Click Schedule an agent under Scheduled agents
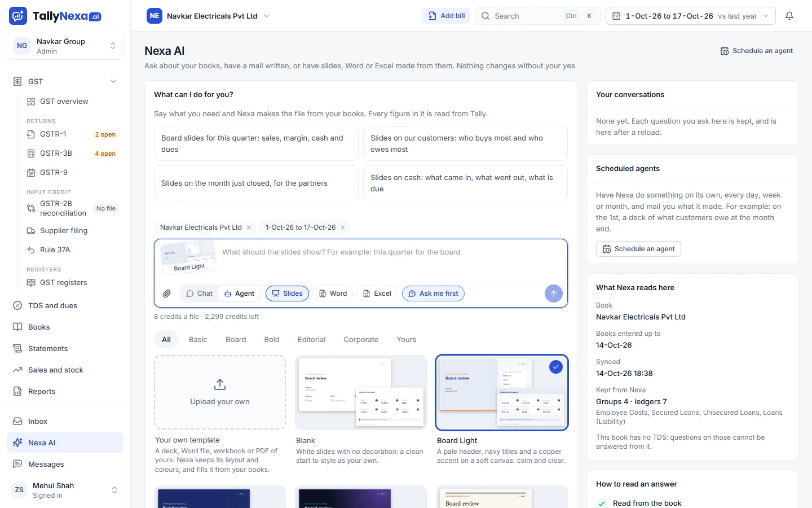Viewport: 812px width, 508px height. coord(638,249)
